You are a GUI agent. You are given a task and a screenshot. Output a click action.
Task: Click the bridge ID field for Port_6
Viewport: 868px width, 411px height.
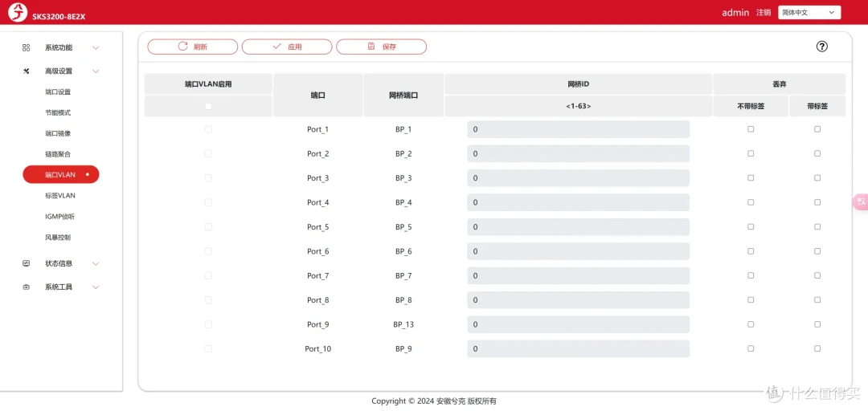[579, 251]
